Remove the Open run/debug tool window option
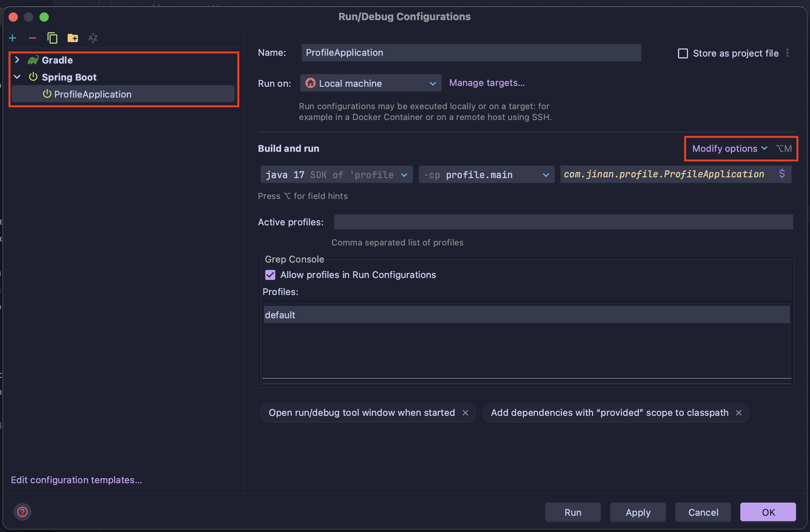Viewport: 810px width, 532px height. [466, 413]
